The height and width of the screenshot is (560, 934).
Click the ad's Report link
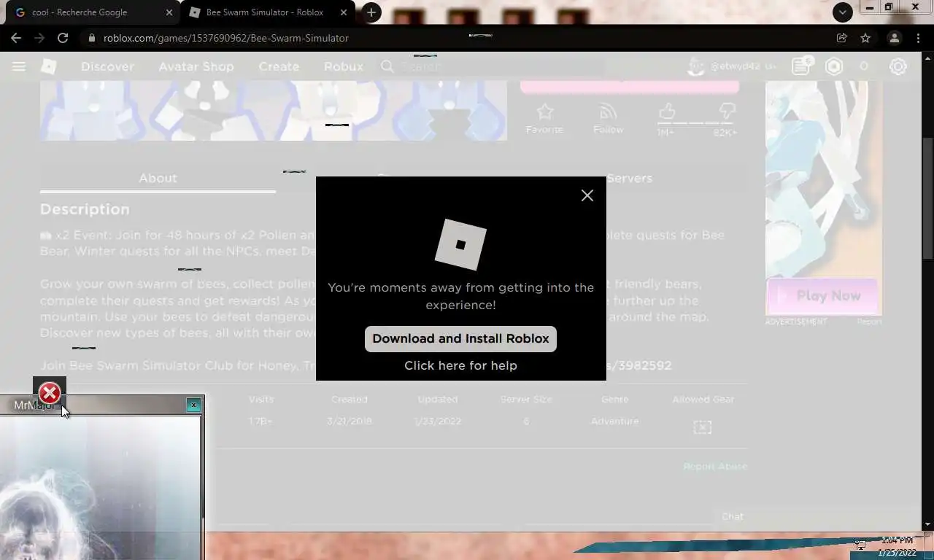pos(869,322)
